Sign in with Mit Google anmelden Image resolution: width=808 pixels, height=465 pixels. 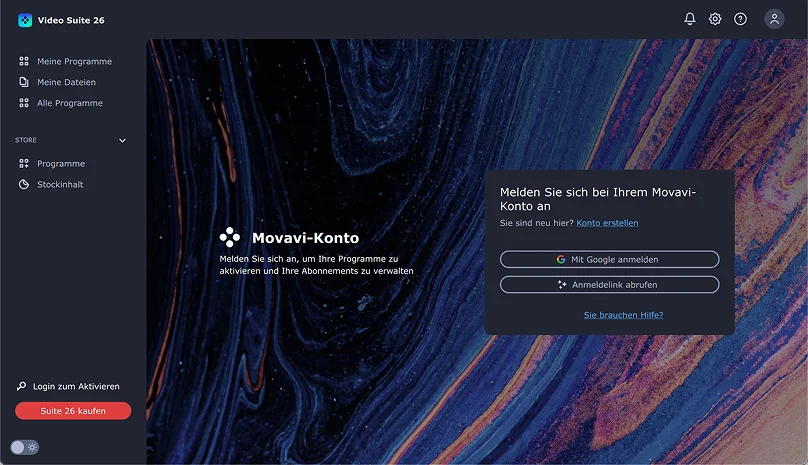pyautogui.click(x=610, y=259)
